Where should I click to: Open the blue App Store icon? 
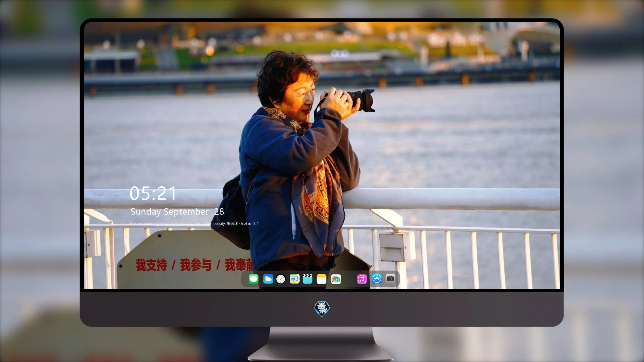[x=377, y=279]
